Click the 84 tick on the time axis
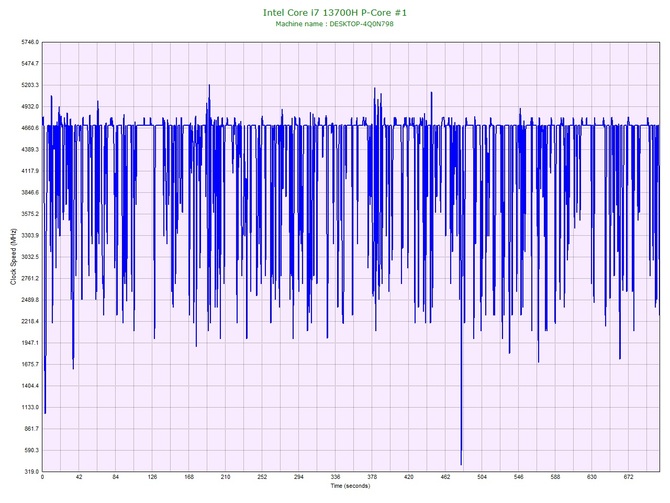The image size is (670, 503). (x=115, y=477)
